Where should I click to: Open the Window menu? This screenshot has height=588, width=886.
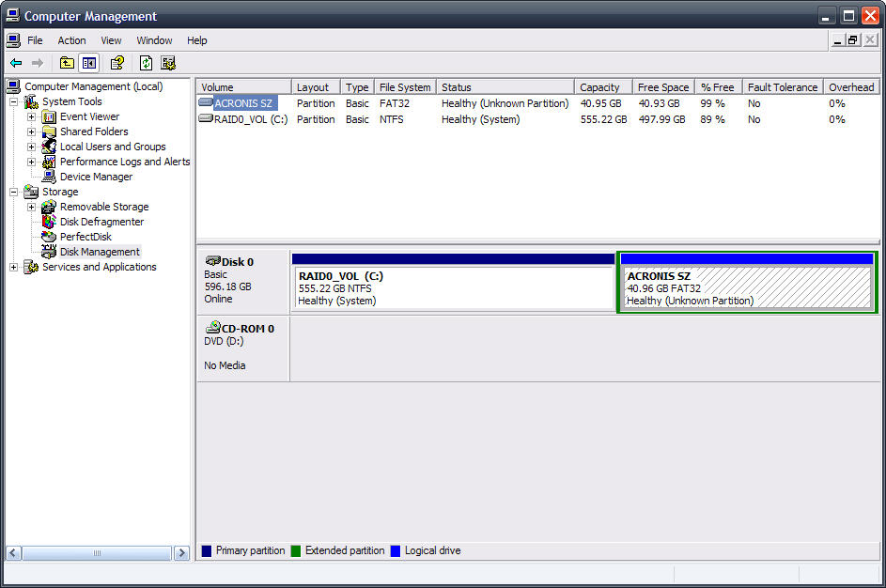point(154,40)
